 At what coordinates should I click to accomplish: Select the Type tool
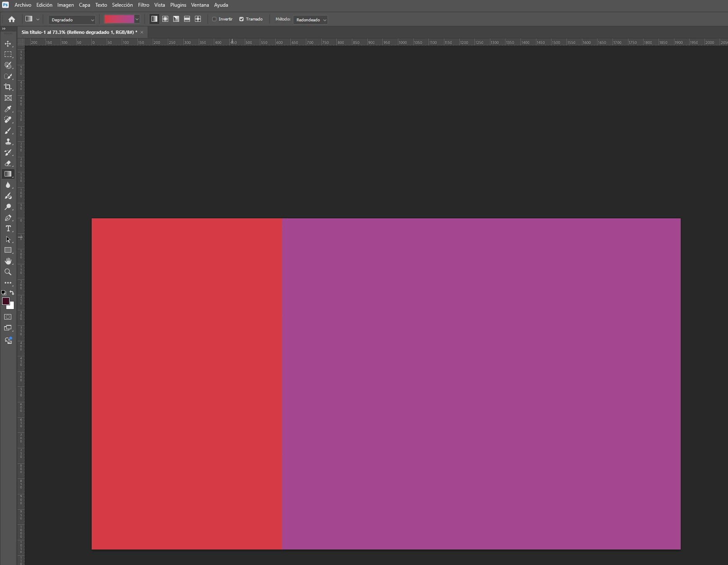[x=8, y=228]
